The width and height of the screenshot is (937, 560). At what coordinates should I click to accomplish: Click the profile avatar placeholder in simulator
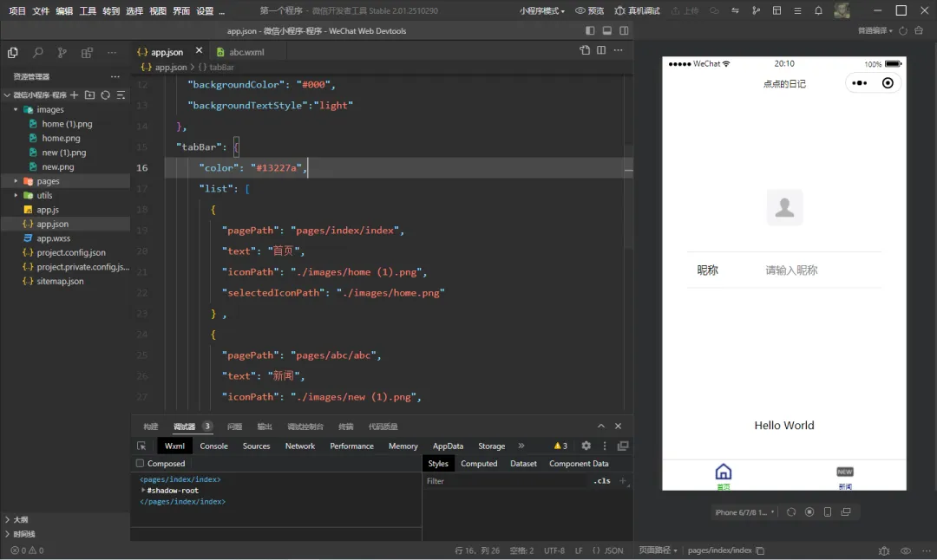tap(784, 207)
